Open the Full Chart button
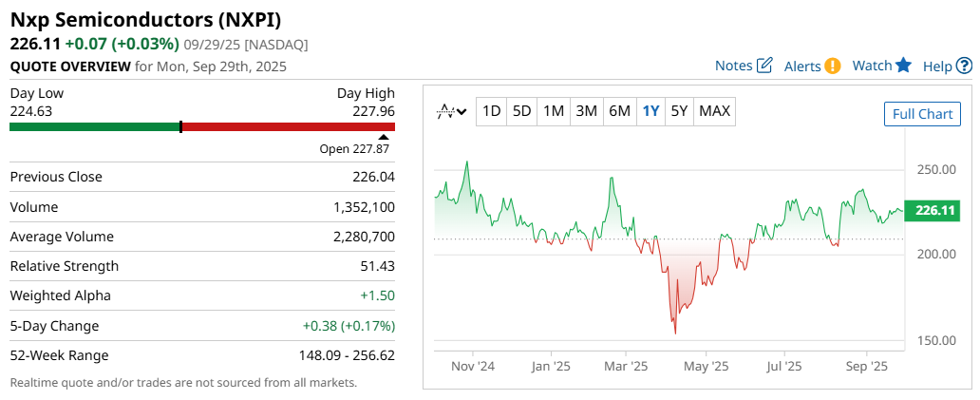 [x=922, y=114]
